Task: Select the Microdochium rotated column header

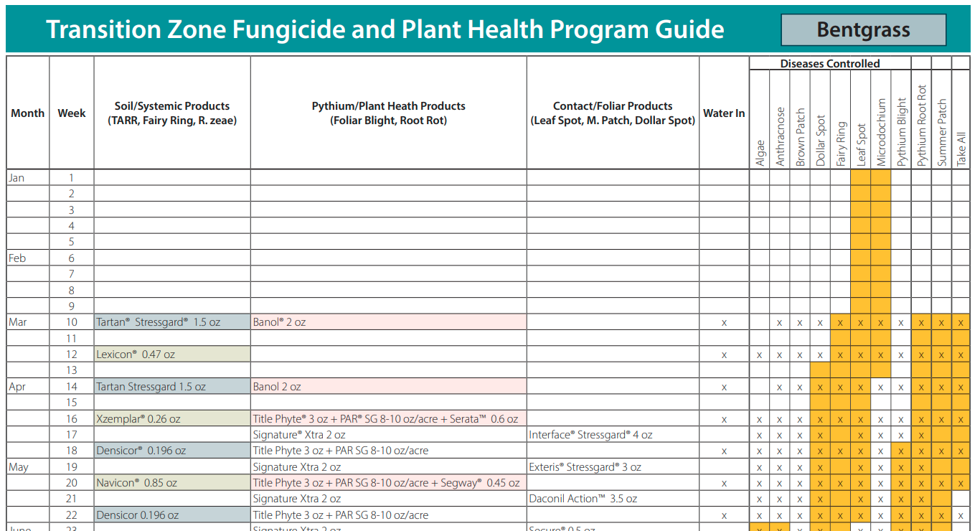Action: 881,133
